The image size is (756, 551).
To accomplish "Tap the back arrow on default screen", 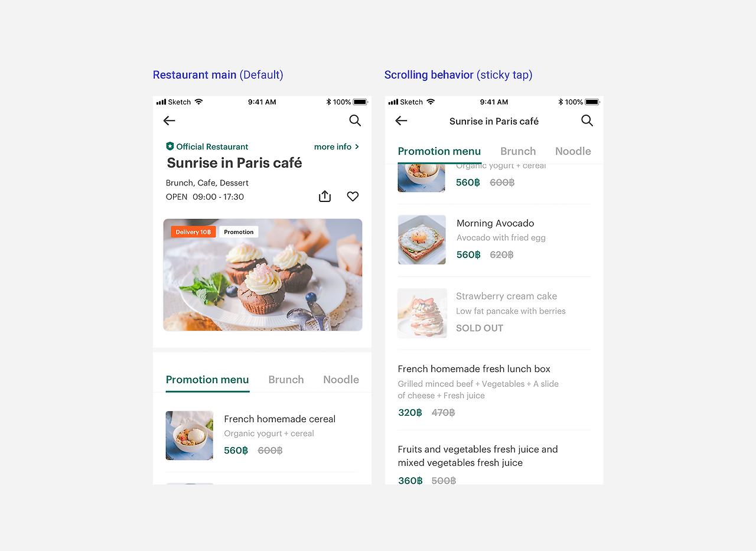I will [169, 120].
